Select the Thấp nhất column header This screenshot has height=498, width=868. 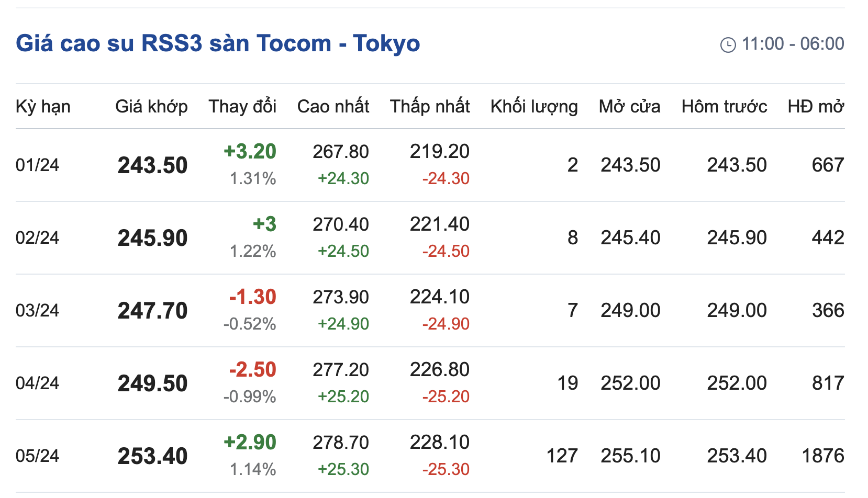point(430,107)
